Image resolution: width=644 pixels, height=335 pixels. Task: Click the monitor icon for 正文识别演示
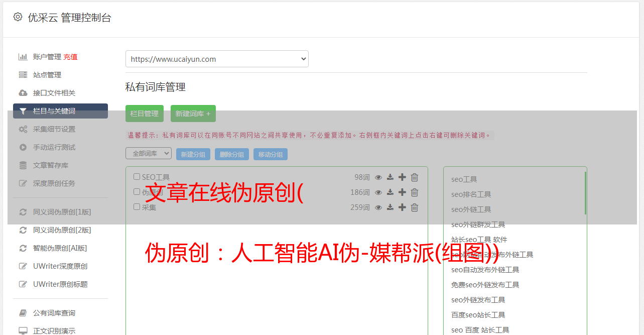23,331
